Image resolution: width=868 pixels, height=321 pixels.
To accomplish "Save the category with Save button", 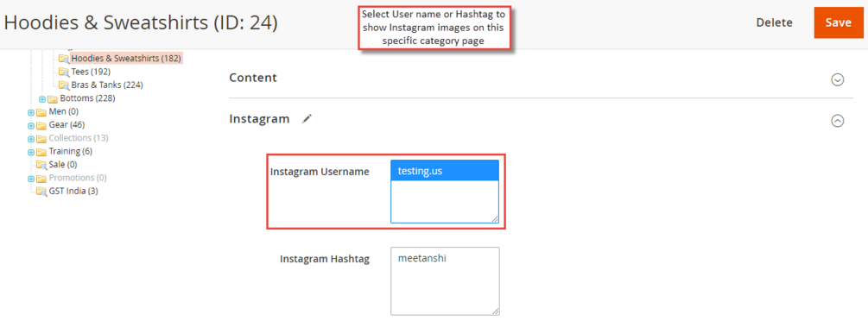I will click(x=838, y=22).
